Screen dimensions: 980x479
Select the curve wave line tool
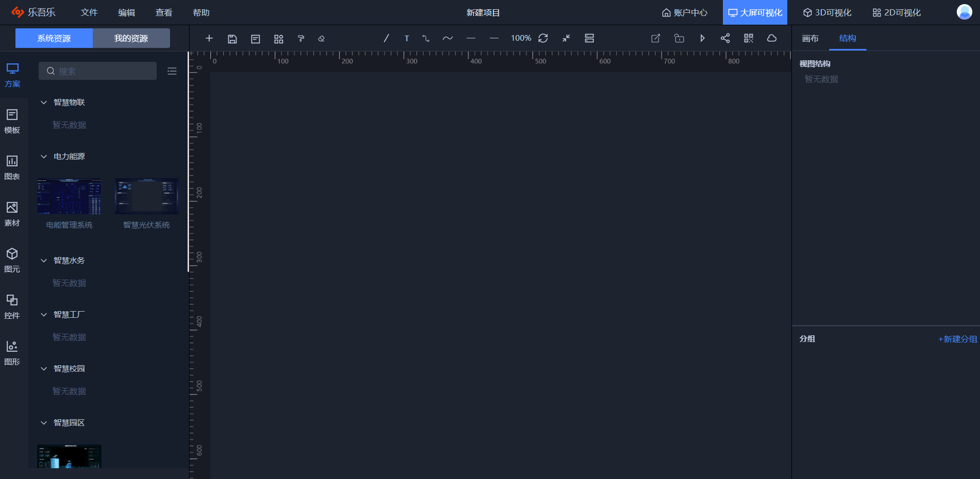[448, 38]
